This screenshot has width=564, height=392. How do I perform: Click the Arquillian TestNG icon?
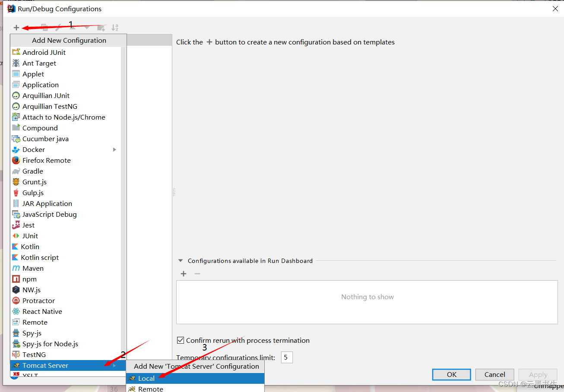coord(16,106)
